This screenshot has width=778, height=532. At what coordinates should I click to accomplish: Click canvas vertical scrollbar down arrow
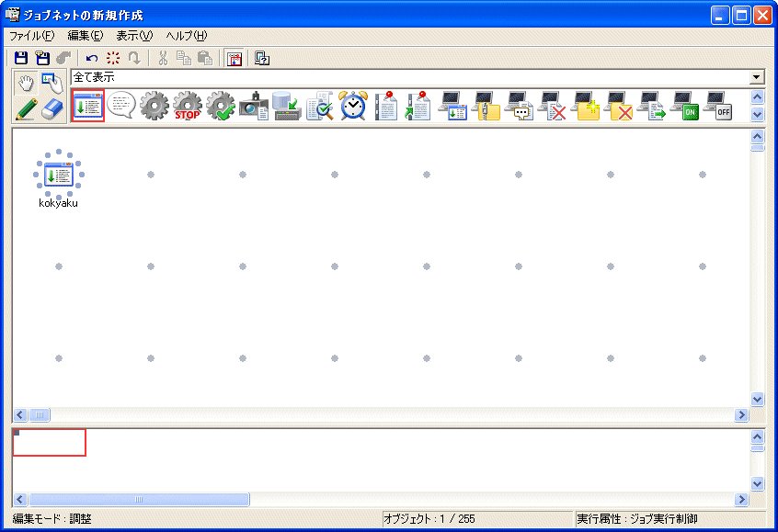[x=757, y=399]
